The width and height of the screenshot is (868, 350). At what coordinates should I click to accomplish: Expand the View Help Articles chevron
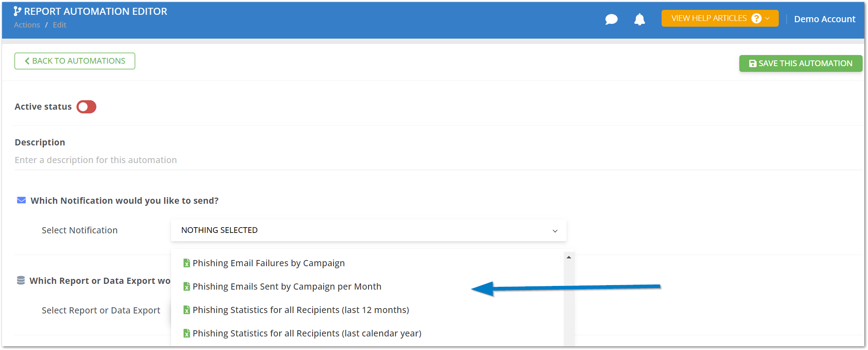pyautogui.click(x=767, y=18)
